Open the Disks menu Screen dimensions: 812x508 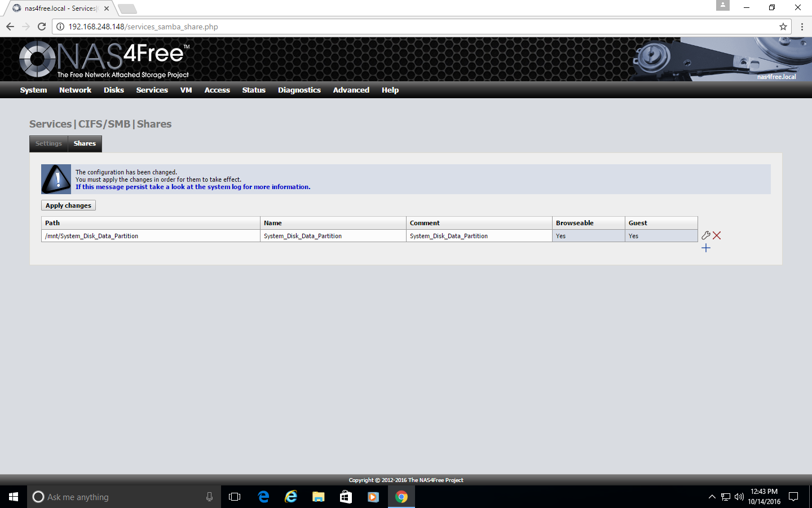(x=113, y=90)
